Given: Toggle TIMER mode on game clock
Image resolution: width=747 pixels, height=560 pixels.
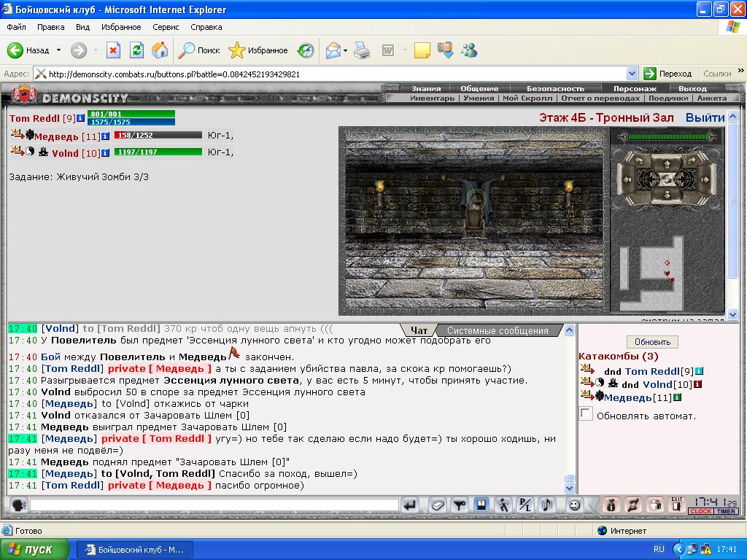Looking at the screenshot, I should point(726,511).
